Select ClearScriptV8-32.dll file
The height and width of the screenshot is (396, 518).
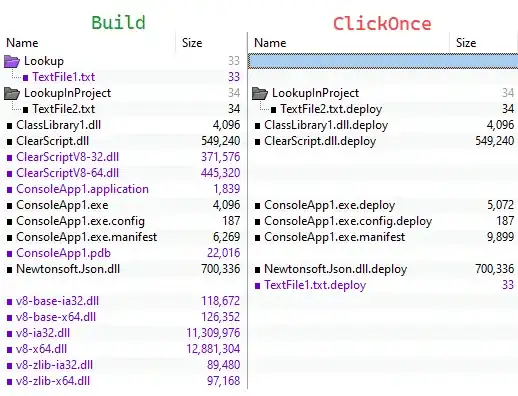pos(68,157)
